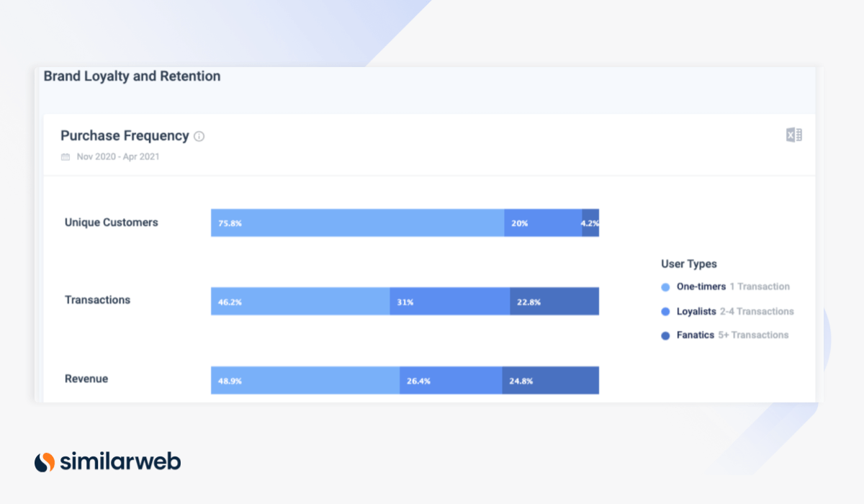Click the Excel export icon

click(793, 135)
